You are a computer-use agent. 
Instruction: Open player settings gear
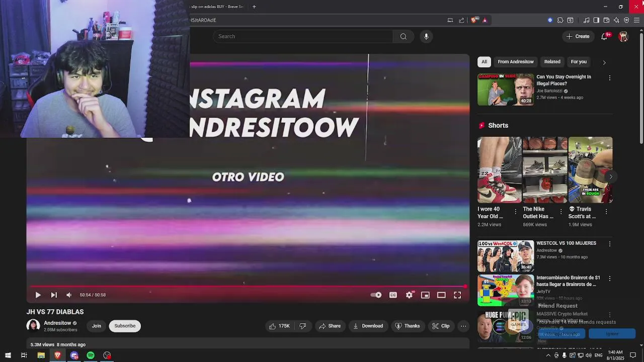tap(409, 295)
